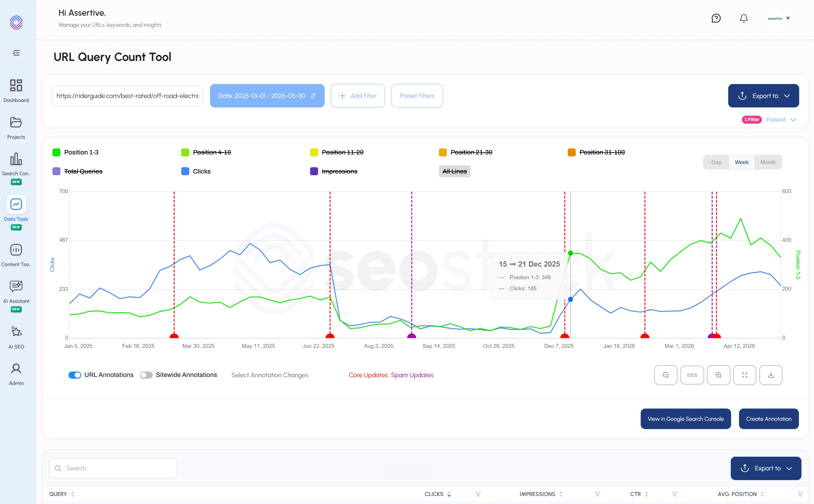
Task: Open the assertive account dropdown
Action: click(x=779, y=18)
